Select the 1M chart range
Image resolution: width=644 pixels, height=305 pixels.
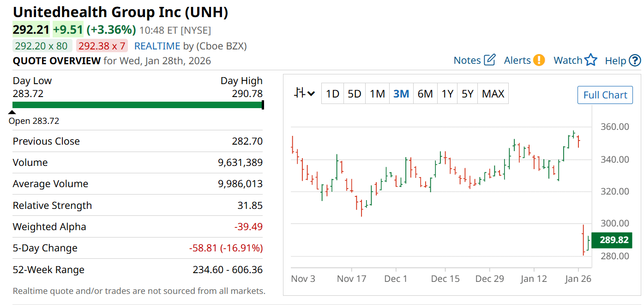coord(377,94)
